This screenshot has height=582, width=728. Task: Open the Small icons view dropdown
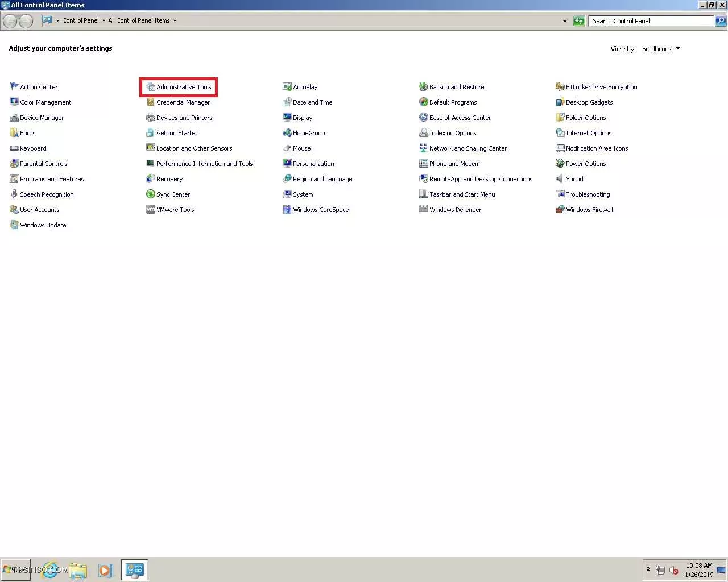[661, 49]
